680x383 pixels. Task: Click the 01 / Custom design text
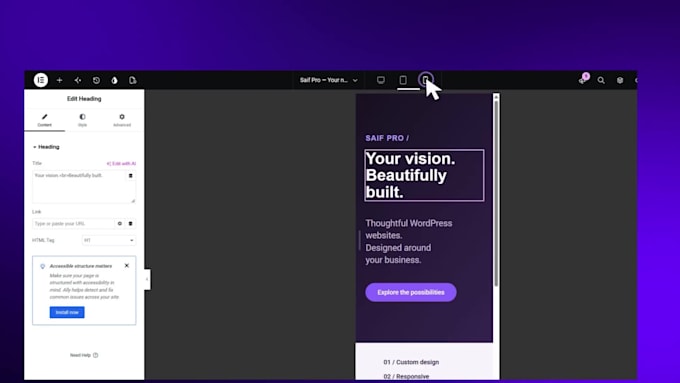[x=411, y=362]
